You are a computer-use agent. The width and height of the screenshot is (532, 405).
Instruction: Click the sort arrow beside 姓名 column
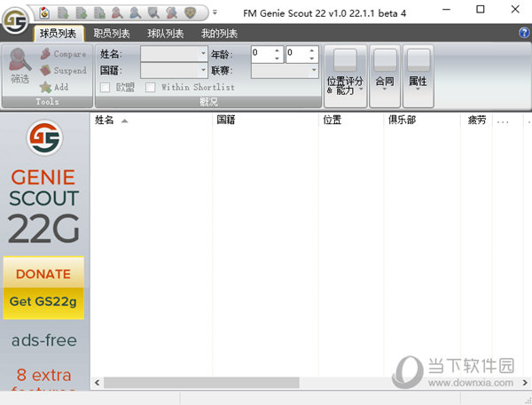coord(124,121)
